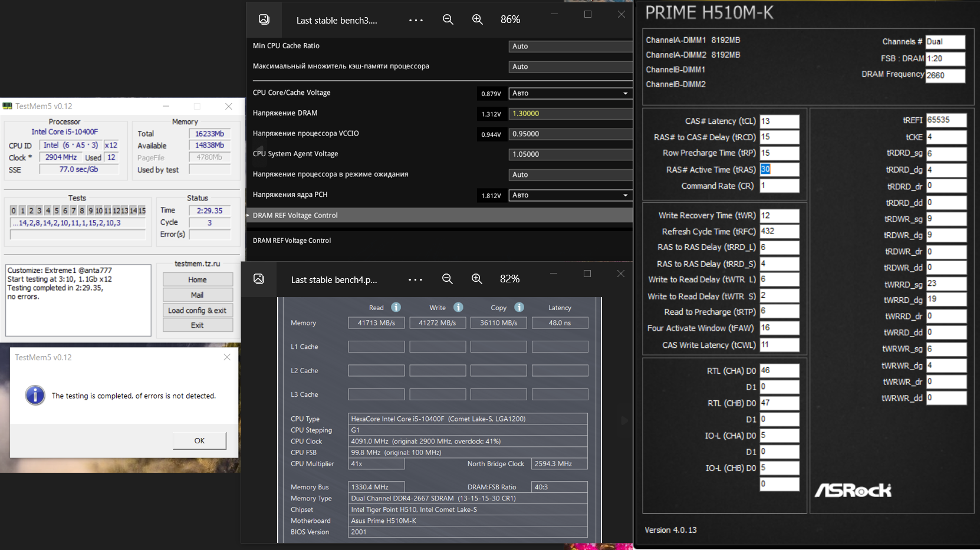Click the CAS Write Latency (tCWL) field
Viewport: 980px width, 550px height.
tap(780, 345)
